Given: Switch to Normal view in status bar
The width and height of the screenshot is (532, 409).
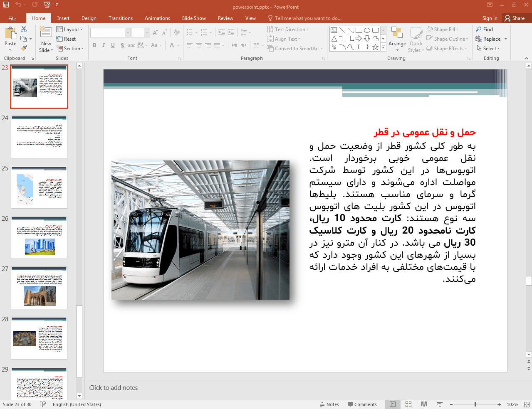Looking at the screenshot, I should [x=393, y=404].
